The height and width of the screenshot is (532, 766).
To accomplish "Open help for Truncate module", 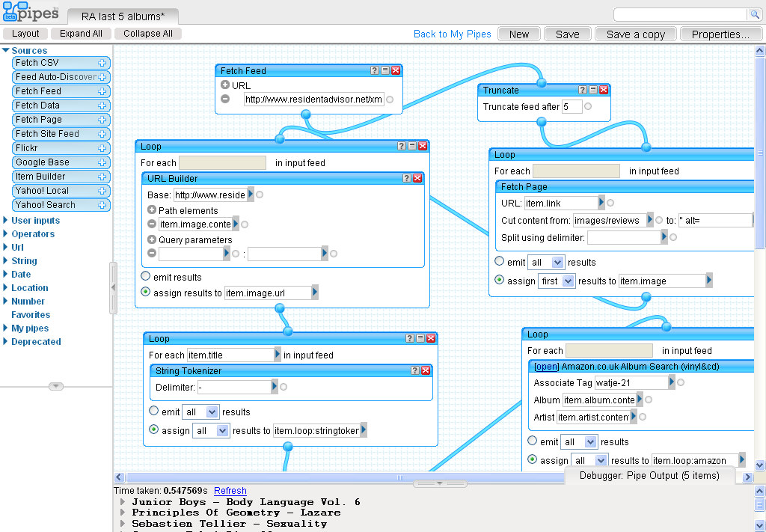I will (x=582, y=90).
